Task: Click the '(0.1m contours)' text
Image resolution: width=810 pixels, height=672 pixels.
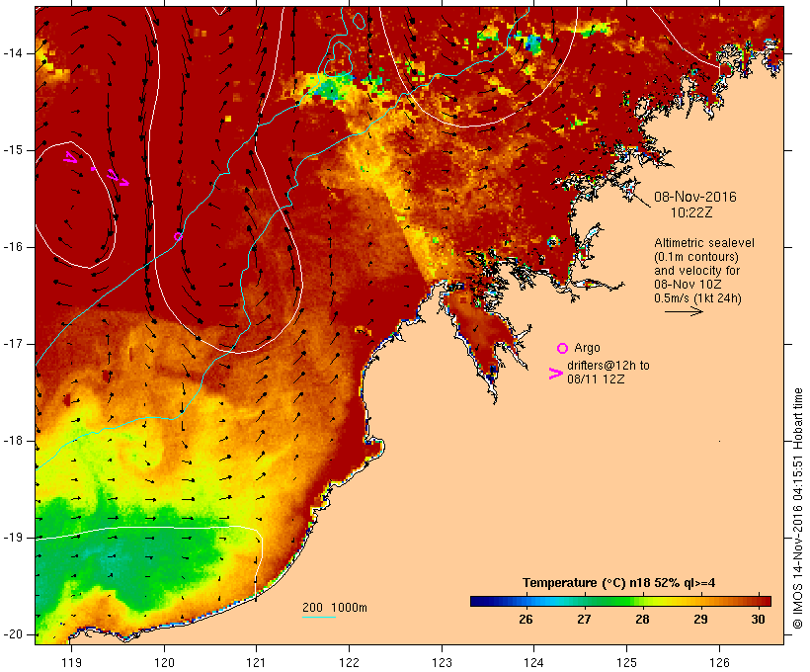Action: point(696,257)
